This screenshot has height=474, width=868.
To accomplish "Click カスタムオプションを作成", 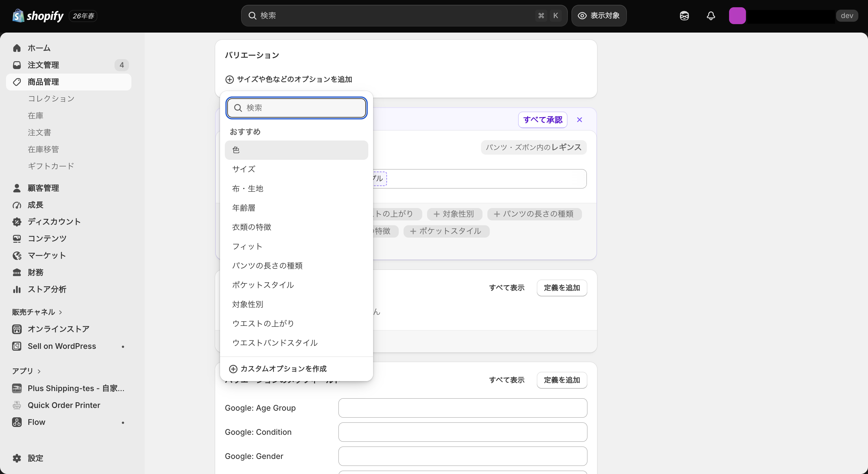I will (278, 368).
